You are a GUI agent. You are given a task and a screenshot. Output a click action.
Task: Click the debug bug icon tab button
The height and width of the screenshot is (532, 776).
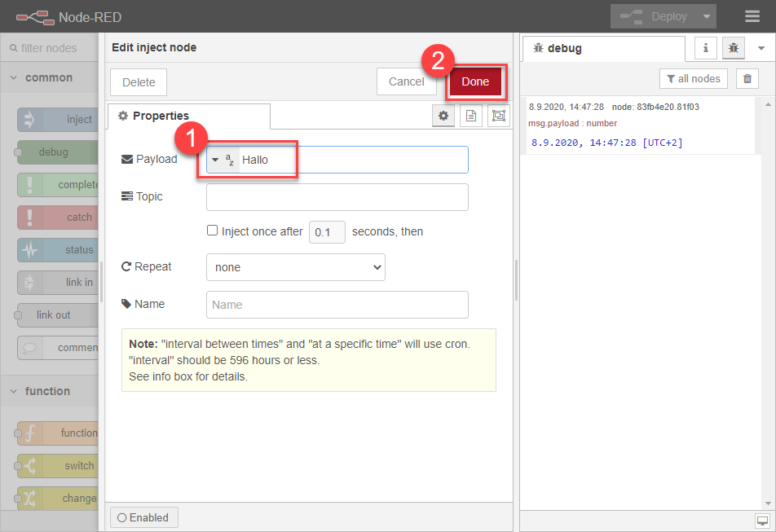pos(734,49)
